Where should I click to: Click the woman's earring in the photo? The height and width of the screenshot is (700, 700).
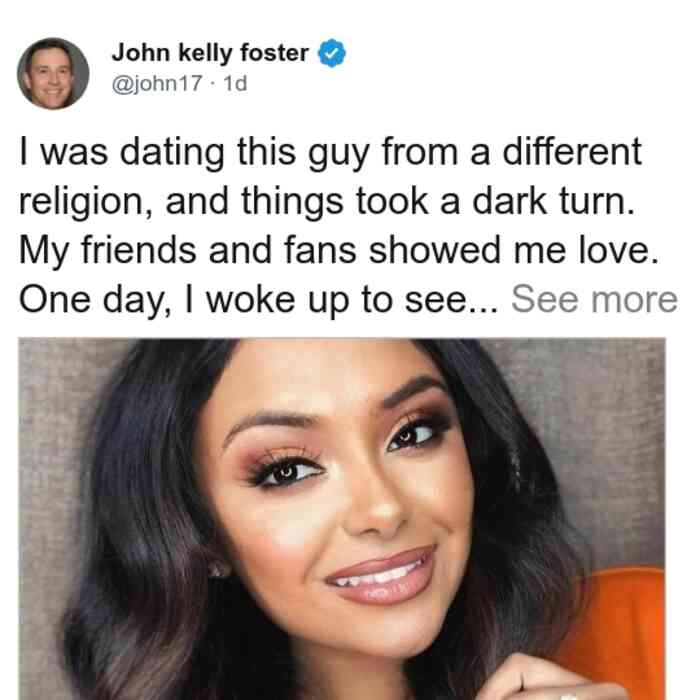click(x=219, y=568)
